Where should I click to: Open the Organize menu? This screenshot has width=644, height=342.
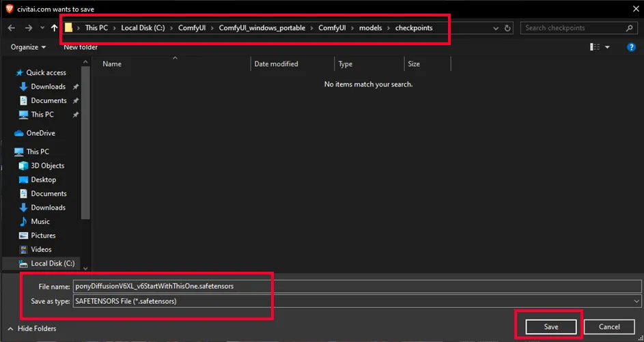point(28,47)
